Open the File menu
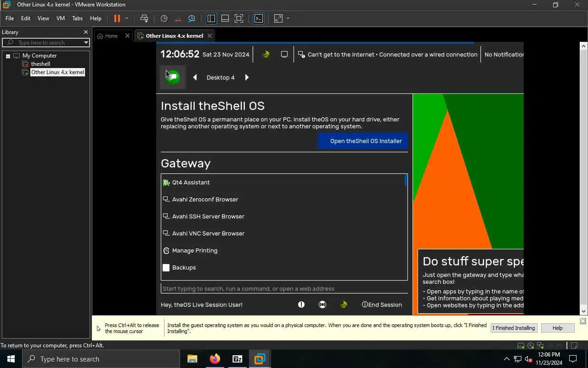Image resolution: width=588 pixels, height=368 pixels. (10, 18)
